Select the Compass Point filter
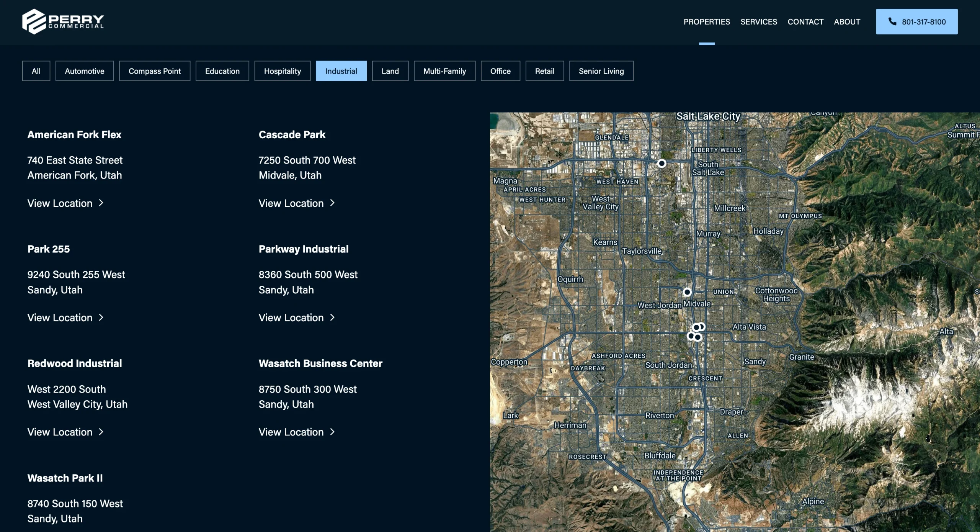 155,71
